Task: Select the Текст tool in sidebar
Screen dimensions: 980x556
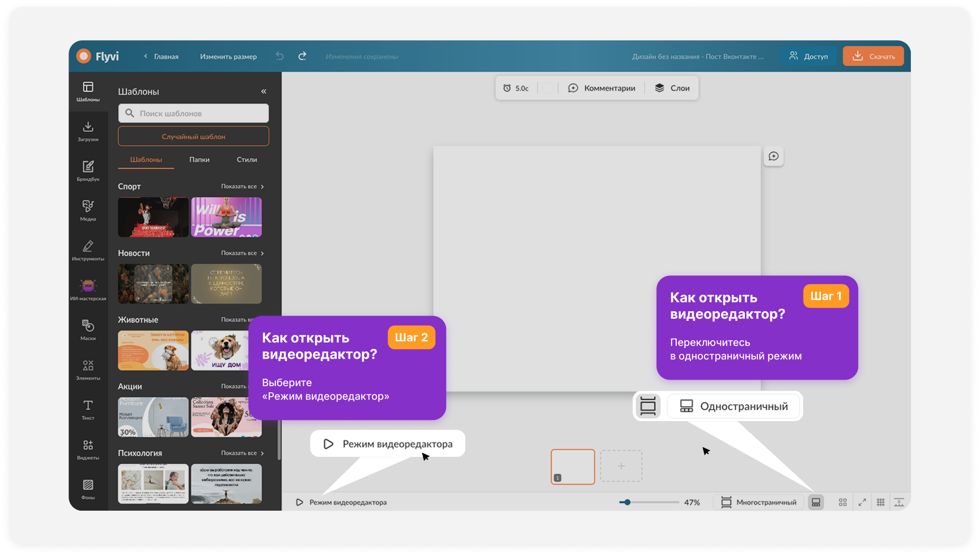Action: click(x=88, y=409)
